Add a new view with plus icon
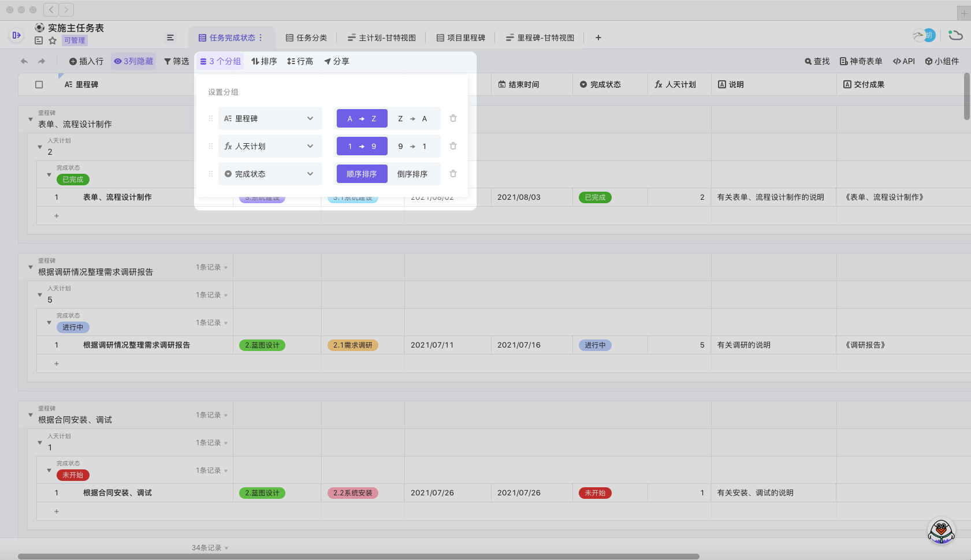 tap(598, 38)
